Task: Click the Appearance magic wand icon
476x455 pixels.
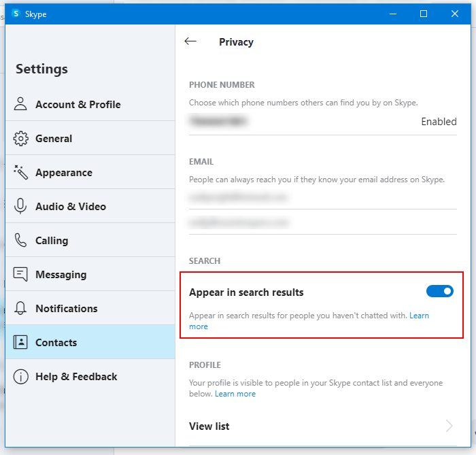Action: [x=20, y=172]
